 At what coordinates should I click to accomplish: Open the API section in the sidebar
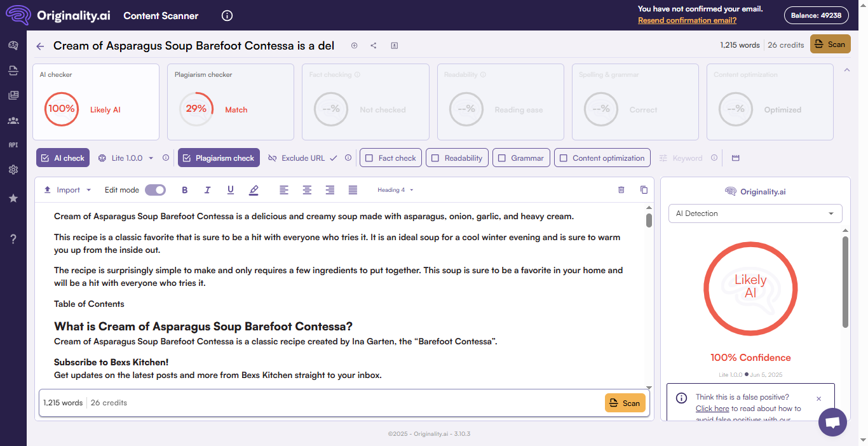pos(13,145)
